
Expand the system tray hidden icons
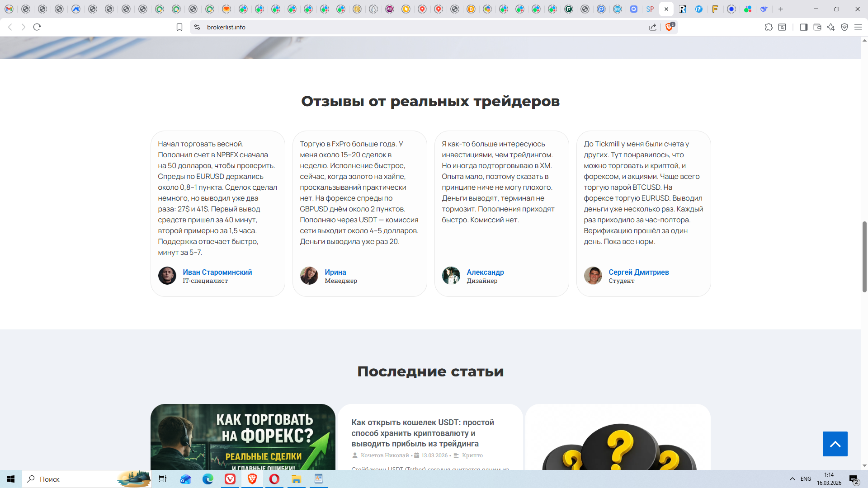tap(793, 479)
